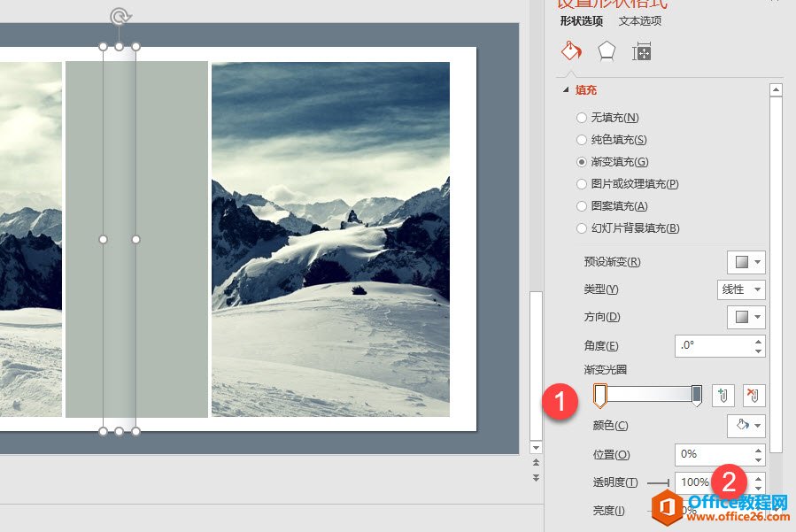Click the top-middle resize handle
This screenshot has width=796, height=532.
coord(120,47)
